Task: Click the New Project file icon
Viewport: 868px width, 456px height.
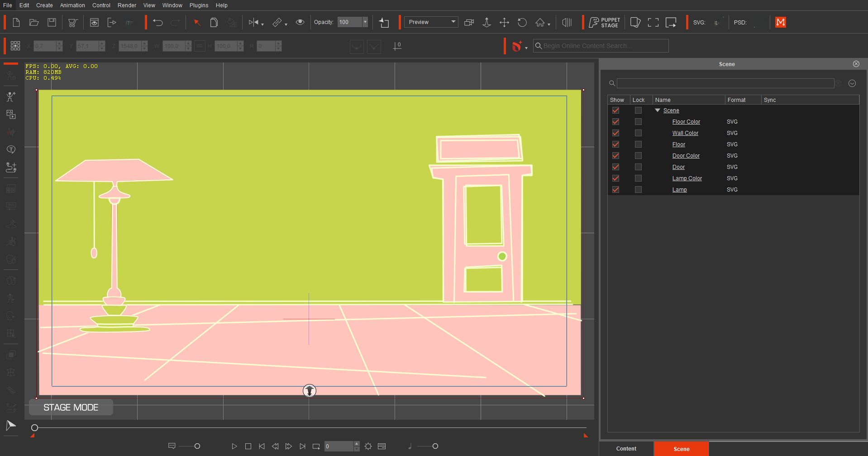Action: pos(16,22)
